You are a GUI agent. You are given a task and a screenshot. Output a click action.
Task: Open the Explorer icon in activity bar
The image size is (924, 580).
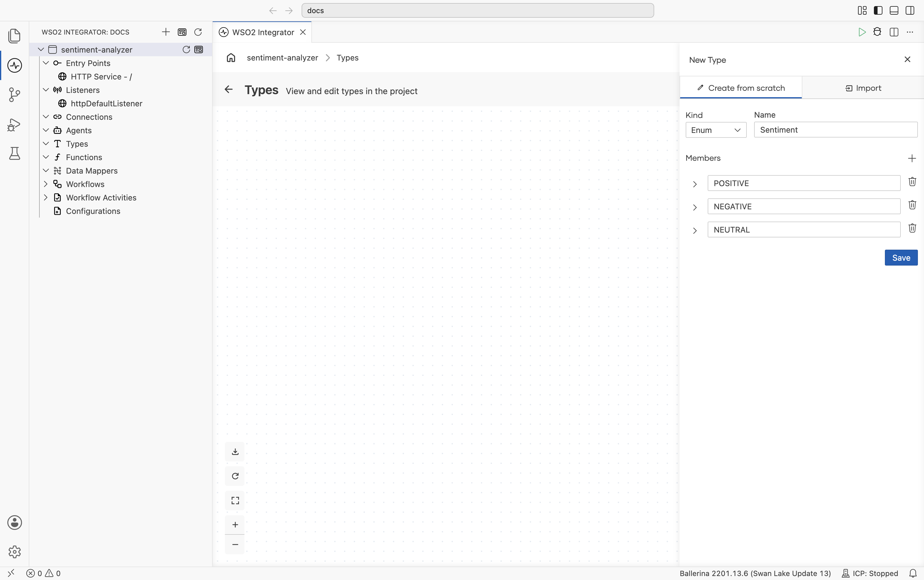pos(15,36)
